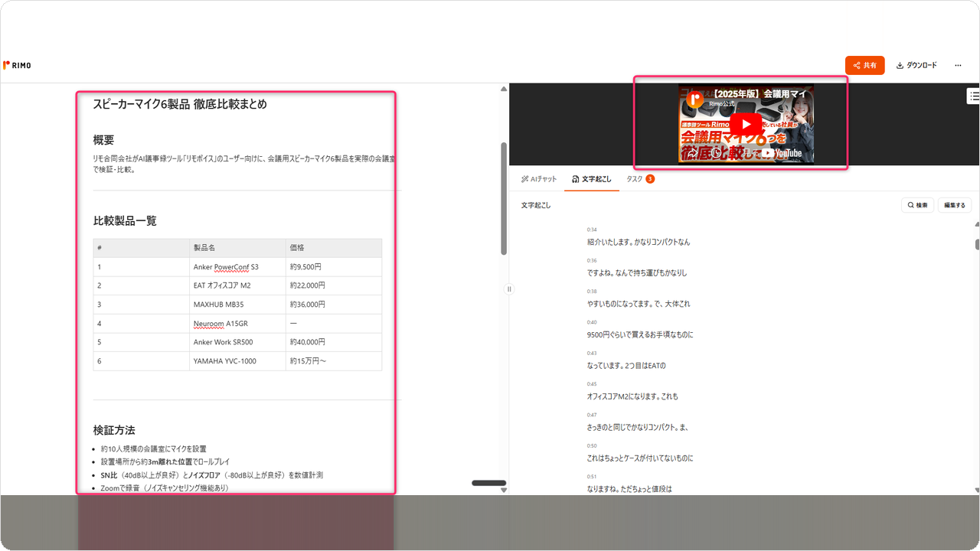
Task: Click the summary pane vertical scrollbar thumb
Action: 504,198
